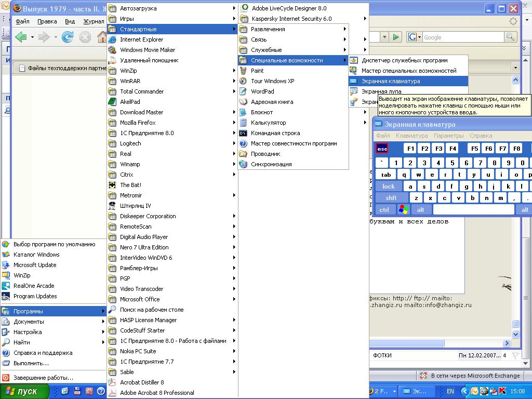Click the vertical scrollbar down arrow

click(x=515, y=334)
